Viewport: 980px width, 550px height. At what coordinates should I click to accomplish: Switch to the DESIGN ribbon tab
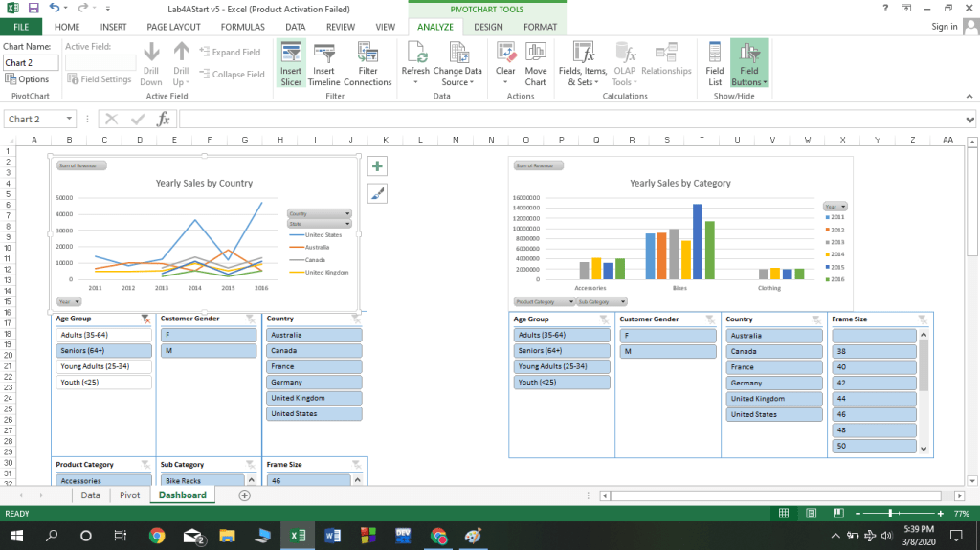click(488, 27)
